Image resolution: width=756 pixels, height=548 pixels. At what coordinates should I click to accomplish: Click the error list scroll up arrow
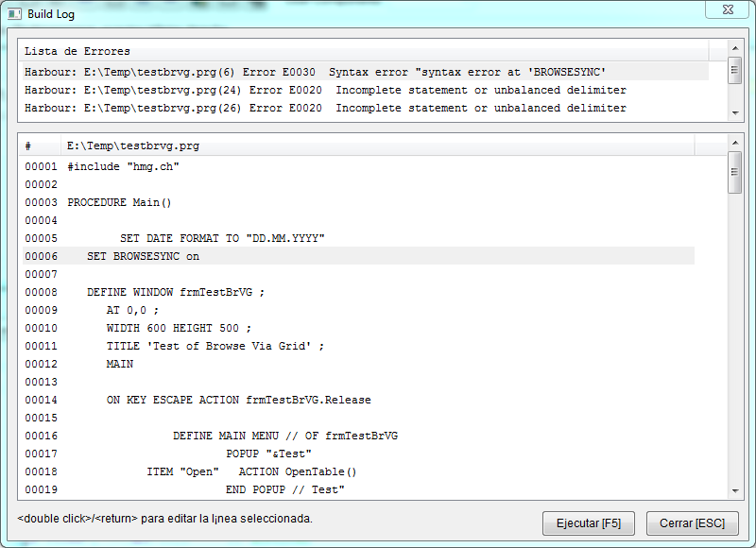pos(734,46)
